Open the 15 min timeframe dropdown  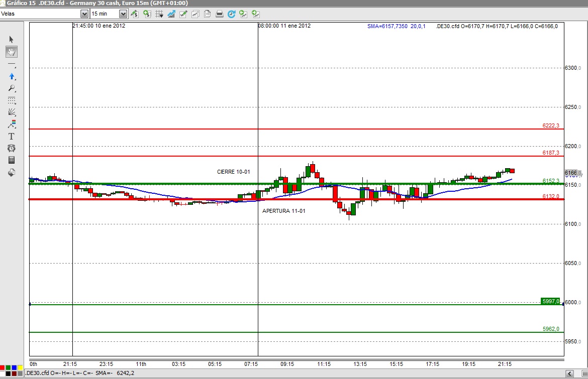[x=123, y=14]
